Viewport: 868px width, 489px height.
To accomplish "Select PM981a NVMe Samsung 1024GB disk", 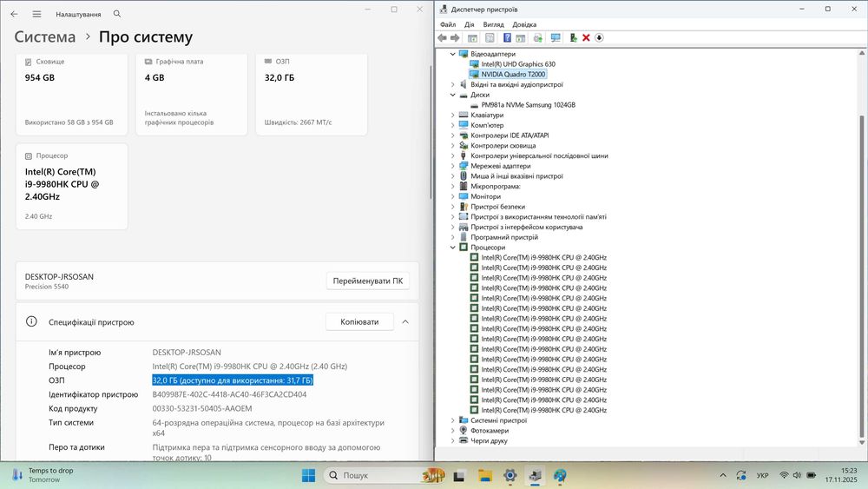I will (528, 105).
